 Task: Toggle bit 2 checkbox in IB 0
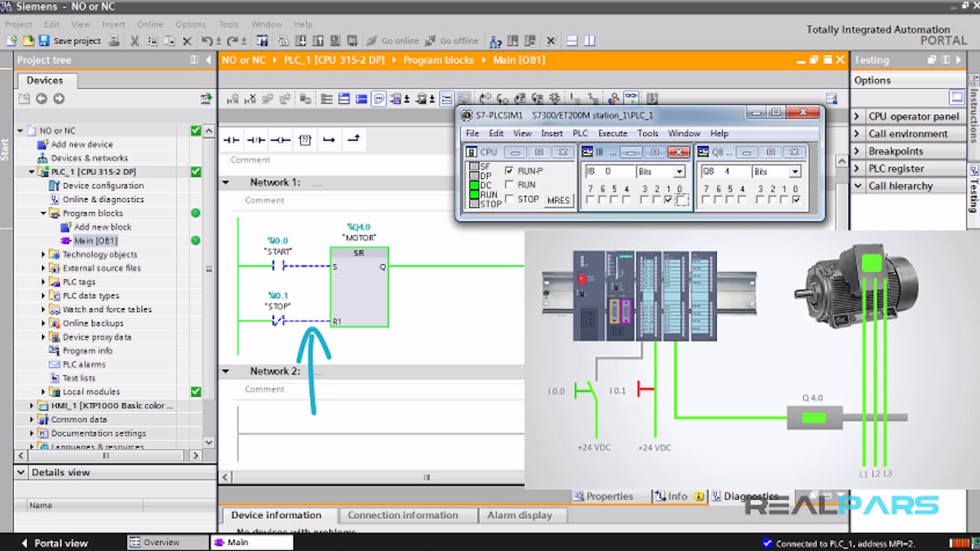pyautogui.click(x=656, y=201)
